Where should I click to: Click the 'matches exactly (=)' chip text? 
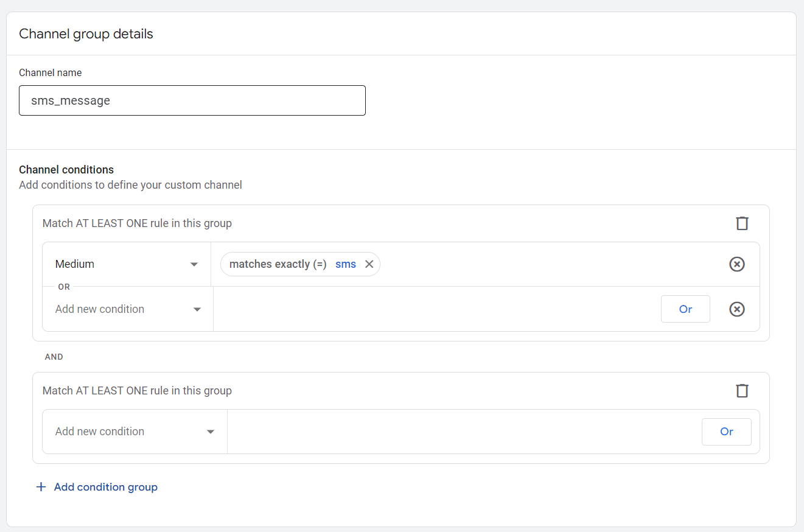coord(278,264)
